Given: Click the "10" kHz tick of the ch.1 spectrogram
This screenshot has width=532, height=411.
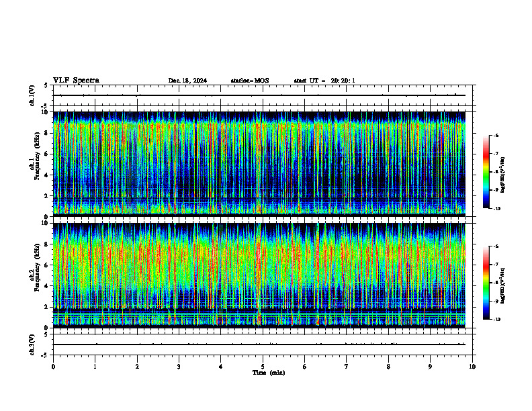Looking at the screenshot, I should click(46, 112).
